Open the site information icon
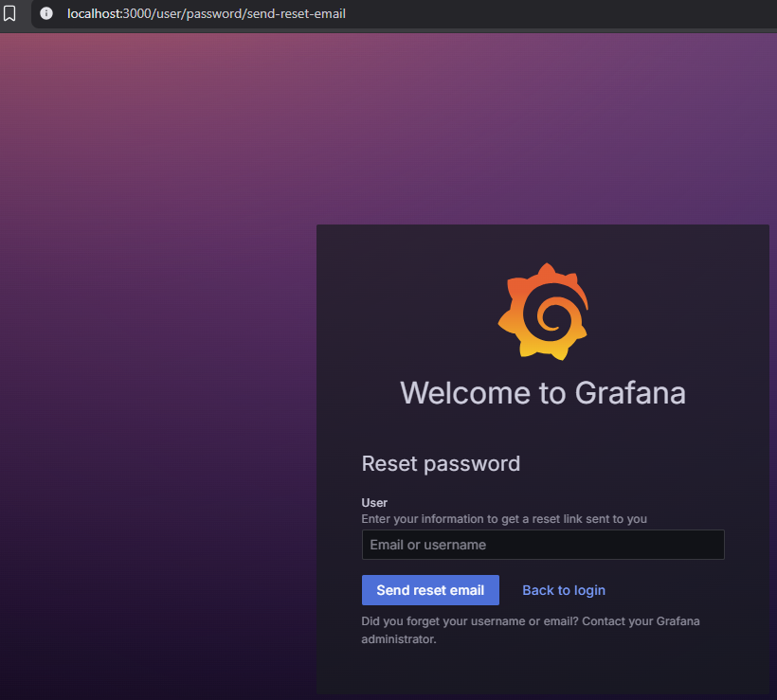This screenshot has height=700, width=777. point(46,13)
